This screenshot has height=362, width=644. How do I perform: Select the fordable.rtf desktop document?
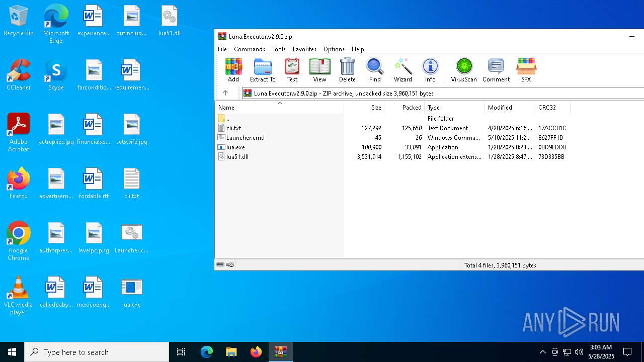tap(94, 183)
